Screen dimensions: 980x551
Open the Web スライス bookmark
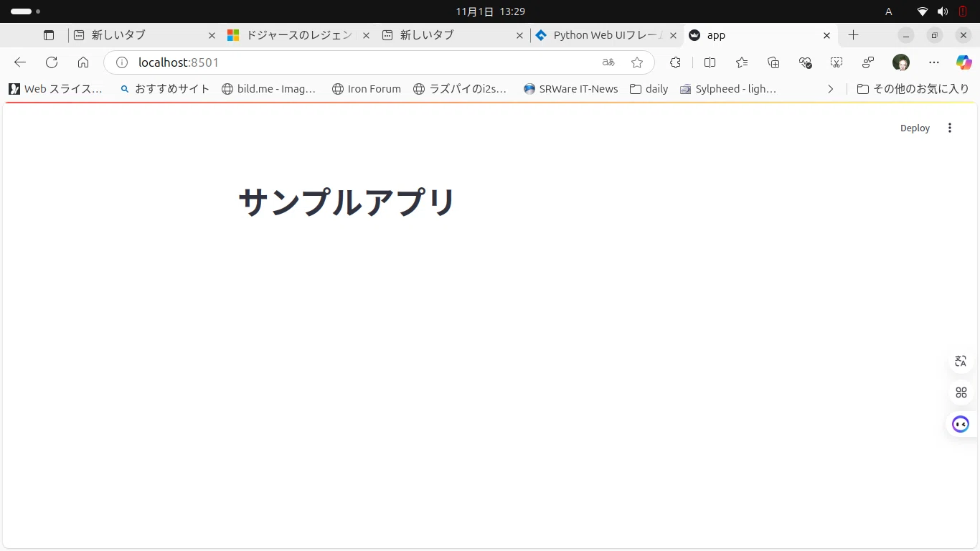(x=56, y=89)
